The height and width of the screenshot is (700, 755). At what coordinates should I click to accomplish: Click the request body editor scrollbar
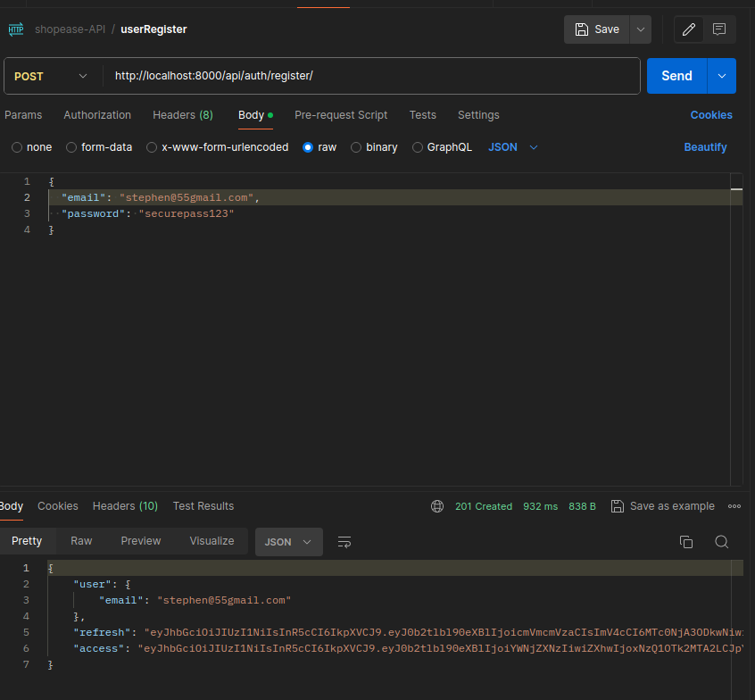(x=736, y=329)
